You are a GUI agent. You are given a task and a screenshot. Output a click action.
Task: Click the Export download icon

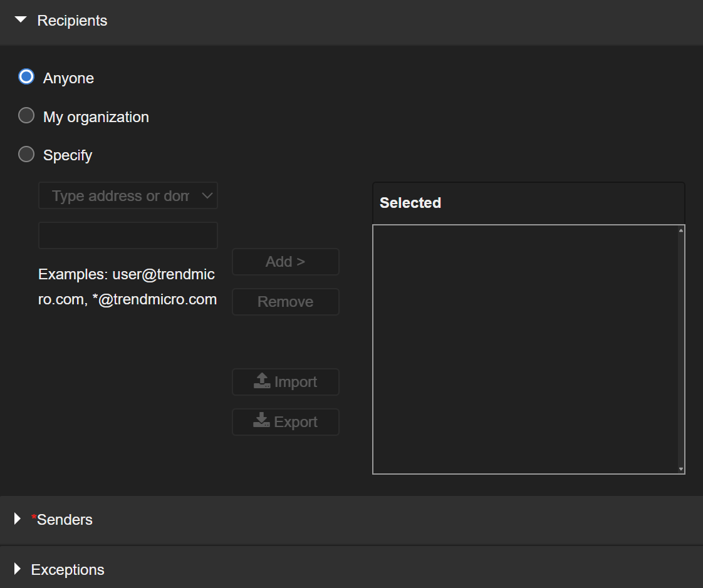click(x=262, y=421)
